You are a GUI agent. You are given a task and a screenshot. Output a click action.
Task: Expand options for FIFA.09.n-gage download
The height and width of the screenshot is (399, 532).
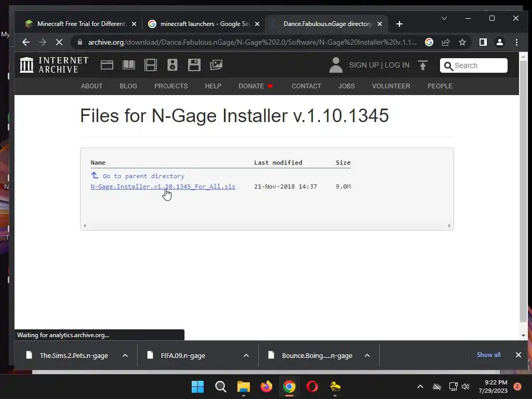click(x=246, y=355)
